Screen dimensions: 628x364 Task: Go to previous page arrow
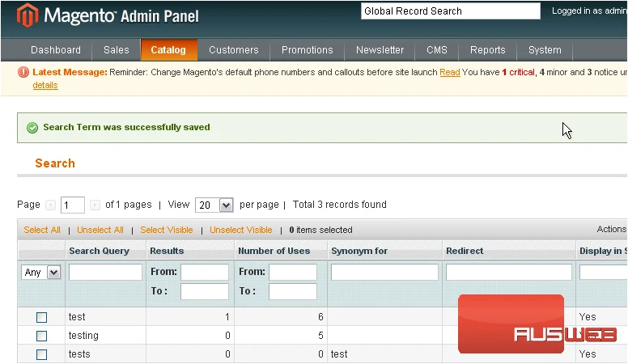tap(50, 205)
